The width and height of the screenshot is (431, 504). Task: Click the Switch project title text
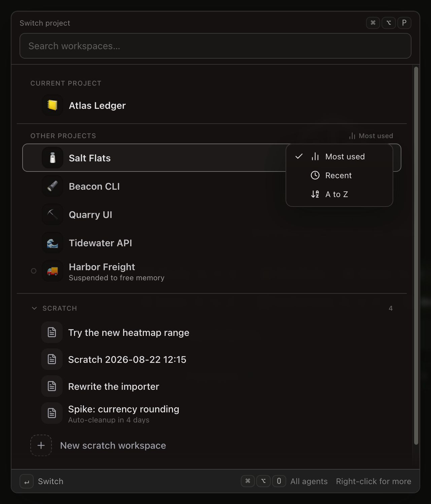(45, 23)
